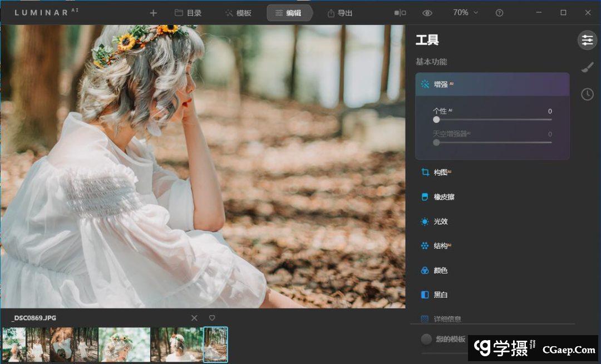Screen dimensions: 601x364
Task: Open the 构图 AI crop tool
Action: pos(440,172)
